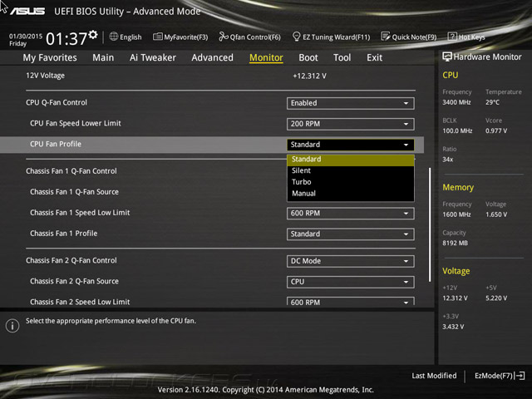Screen dimensions: 532x399
Task: Click the 29°C CPU temperature value
Action: coord(492,102)
